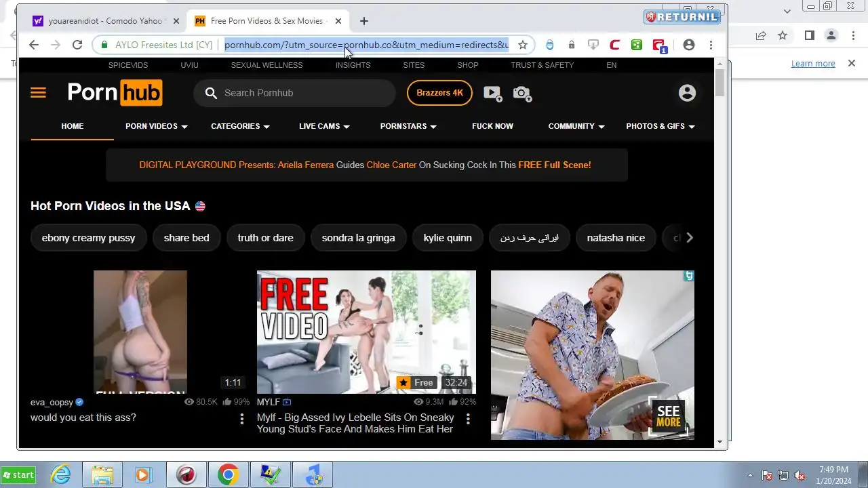
Task: Open more options for the MYLF video
Action: [468, 419]
